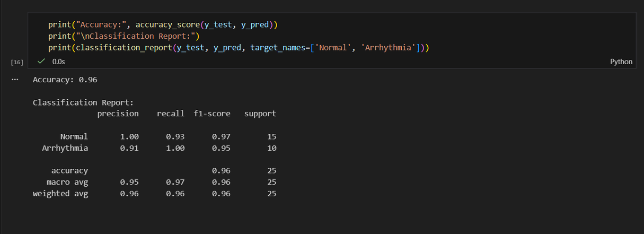
Task: Select the "Accuracy: 0.96" output line
Action: 65,80
